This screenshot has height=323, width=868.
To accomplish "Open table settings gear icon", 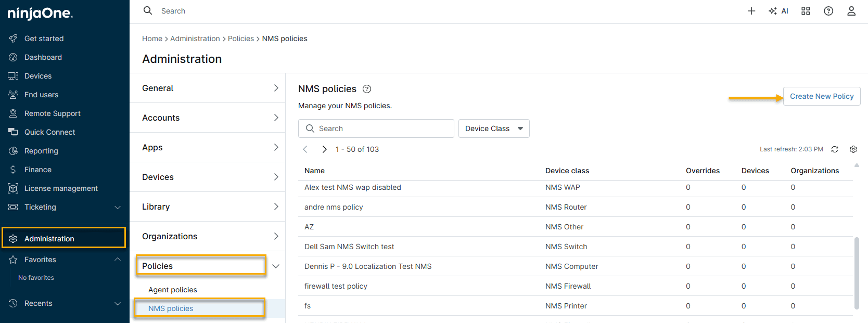I will 853,149.
